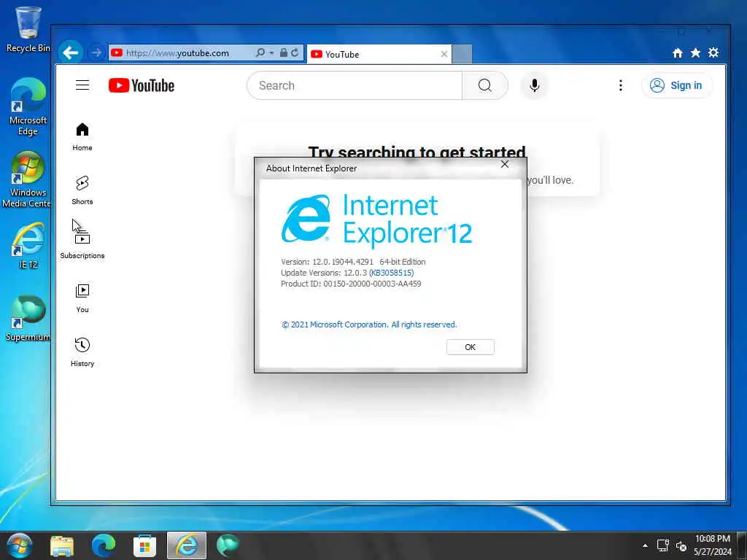Image resolution: width=747 pixels, height=560 pixels.
Task: Open the taskbar clock and date
Action: click(x=712, y=545)
